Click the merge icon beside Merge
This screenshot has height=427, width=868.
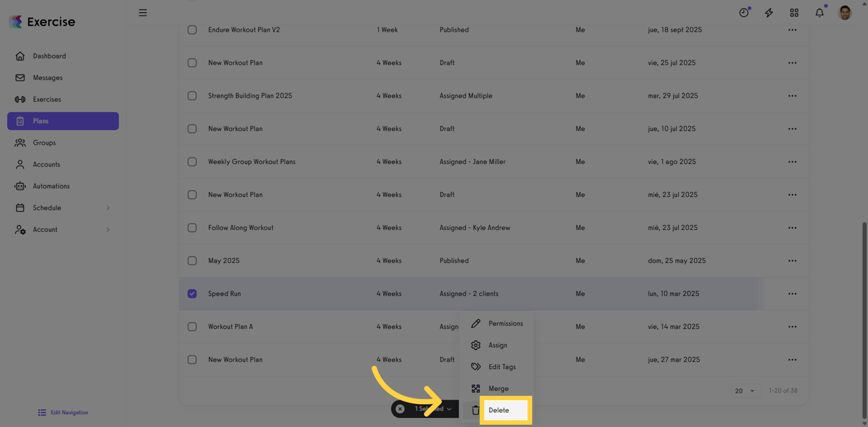[475, 388]
